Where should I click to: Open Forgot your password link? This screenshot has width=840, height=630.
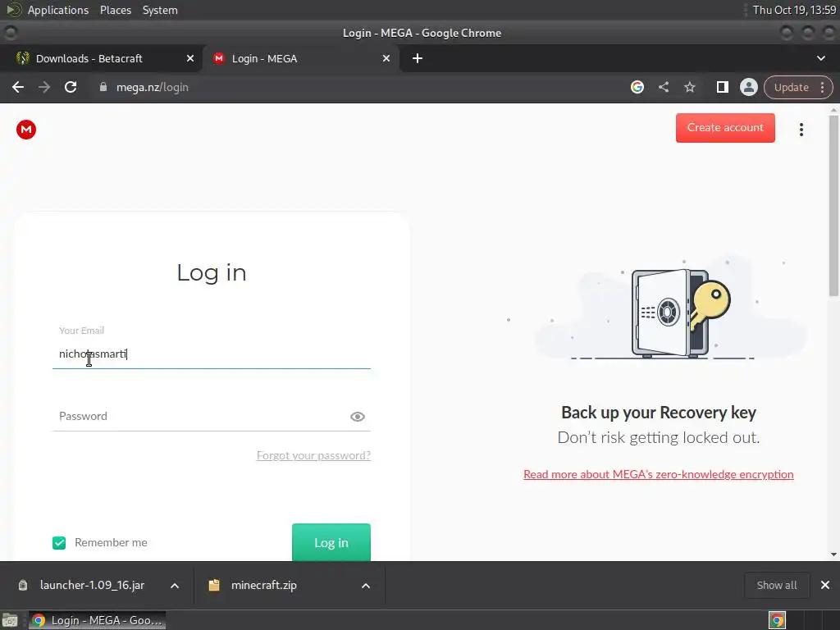tap(313, 455)
